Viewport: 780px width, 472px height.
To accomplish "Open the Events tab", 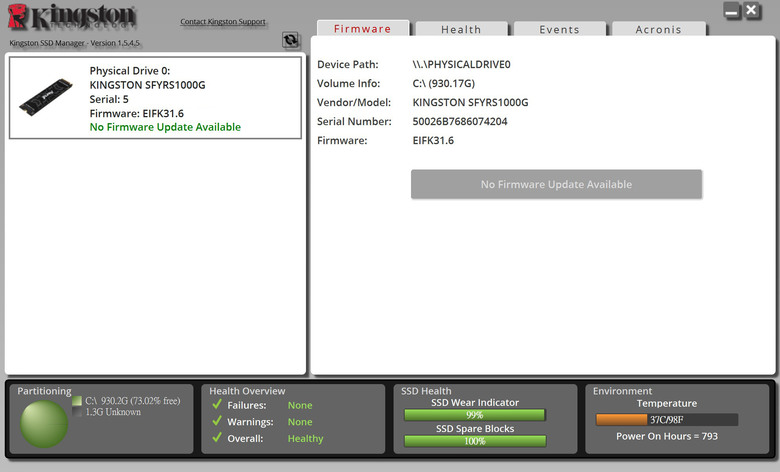I will coord(560,29).
